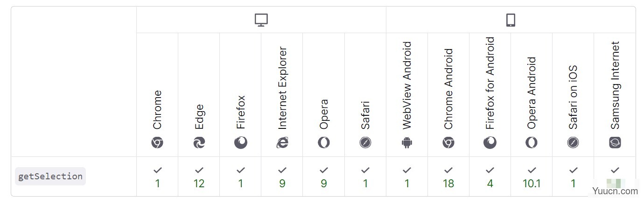Click the WebView Android robot icon
This screenshot has height=205, width=644.
pos(407,142)
